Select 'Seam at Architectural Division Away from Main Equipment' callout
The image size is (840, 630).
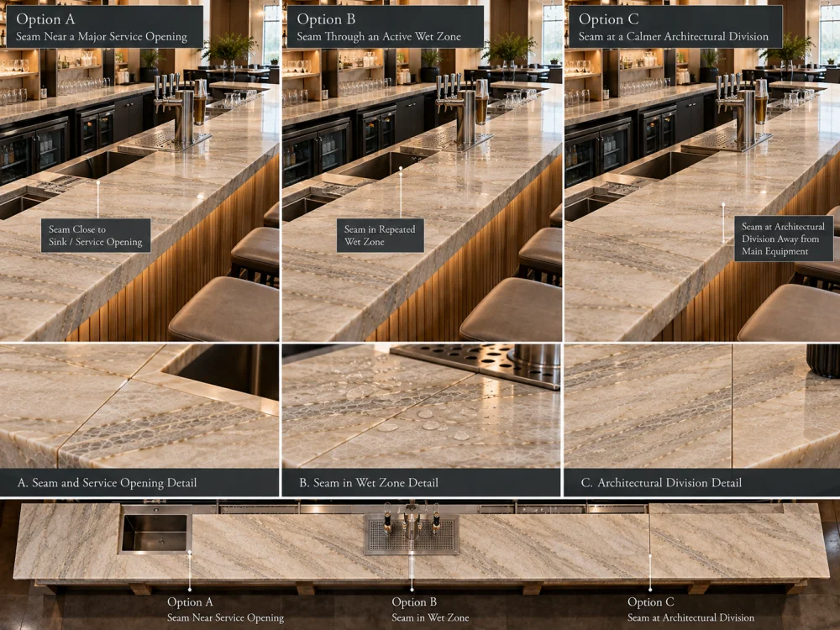pyautogui.click(x=783, y=239)
